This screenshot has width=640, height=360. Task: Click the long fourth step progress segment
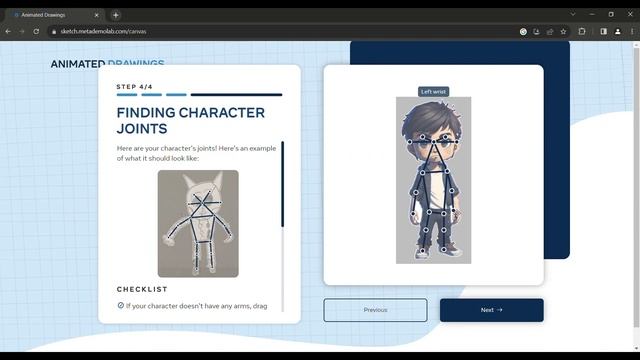tap(236, 95)
